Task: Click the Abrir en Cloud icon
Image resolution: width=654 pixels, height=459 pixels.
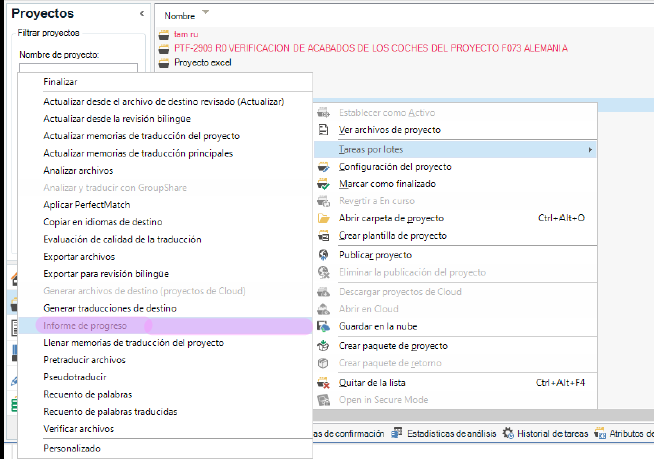Action: click(x=323, y=309)
